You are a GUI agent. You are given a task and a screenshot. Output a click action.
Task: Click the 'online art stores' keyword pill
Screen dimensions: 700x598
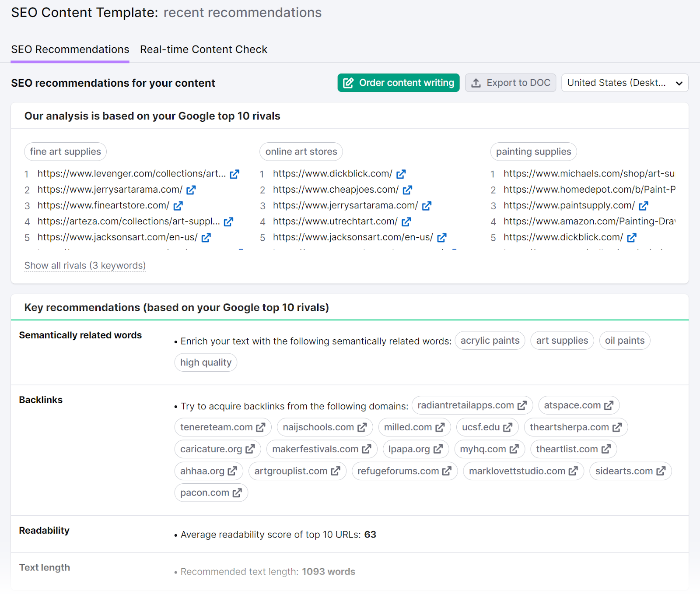click(x=301, y=151)
